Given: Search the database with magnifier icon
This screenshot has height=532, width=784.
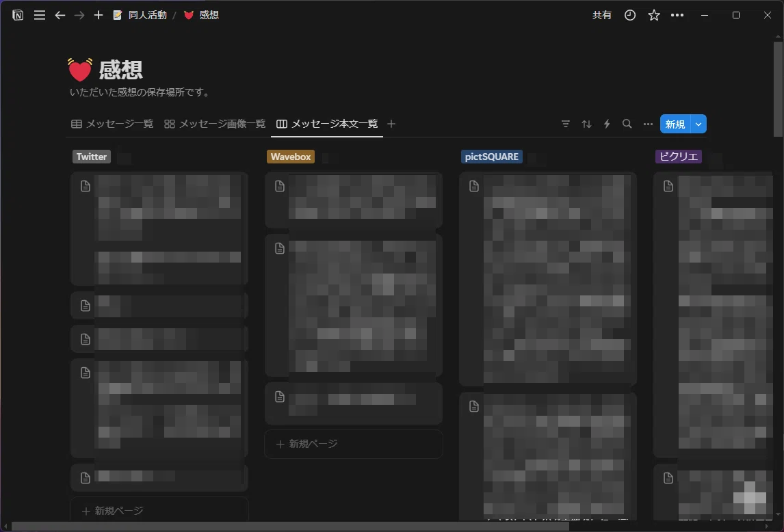Looking at the screenshot, I should 627,124.
